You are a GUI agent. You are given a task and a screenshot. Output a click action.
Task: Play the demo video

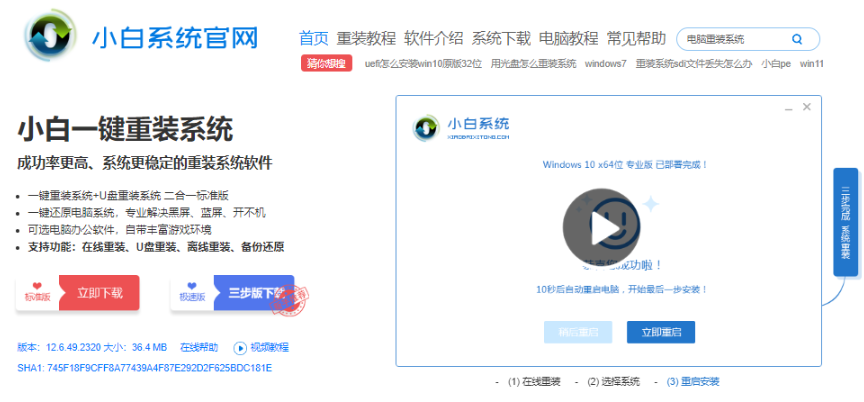(601, 227)
